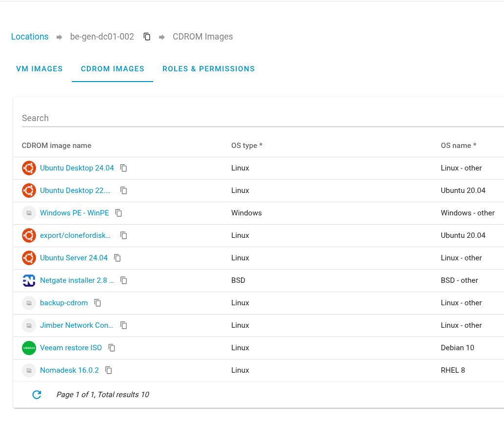Click copy icon next to Ubuntu Desktop 24.04

coord(124,168)
